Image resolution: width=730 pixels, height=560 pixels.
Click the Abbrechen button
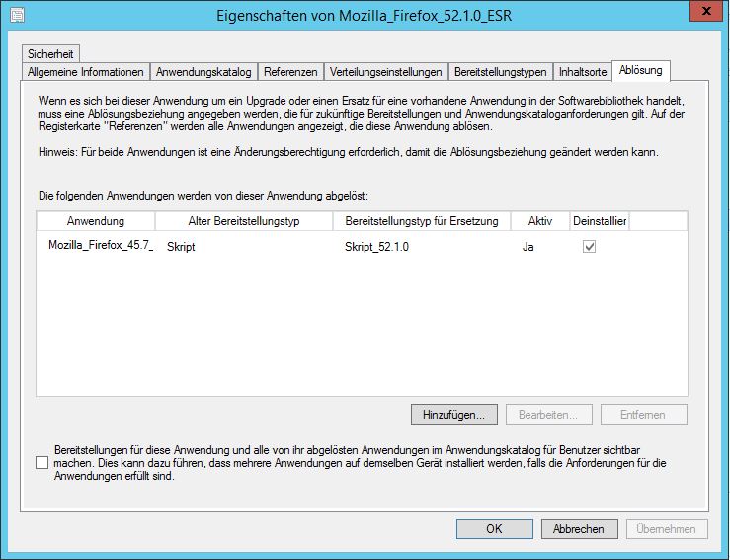coord(579,528)
